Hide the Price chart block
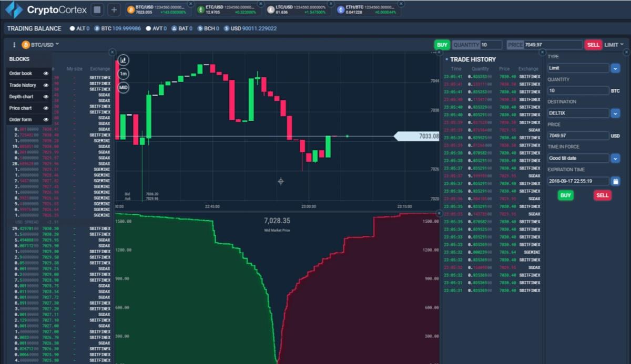The image size is (631, 364). pyautogui.click(x=46, y=108)
